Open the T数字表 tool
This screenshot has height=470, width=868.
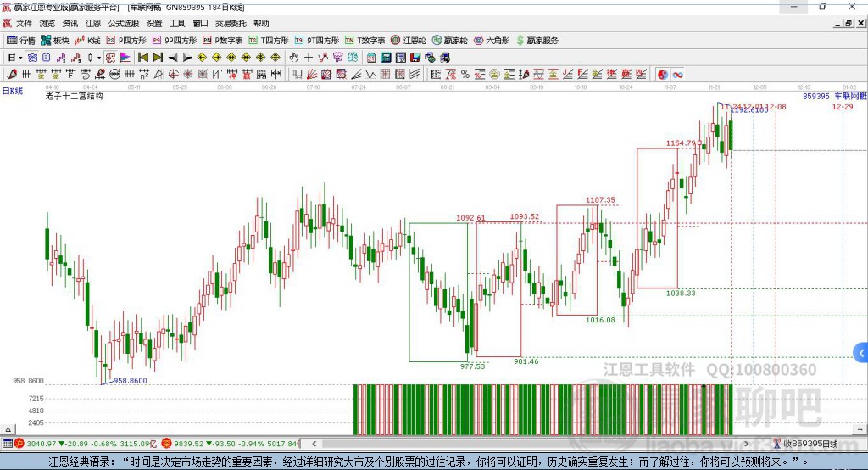[364, 41]
